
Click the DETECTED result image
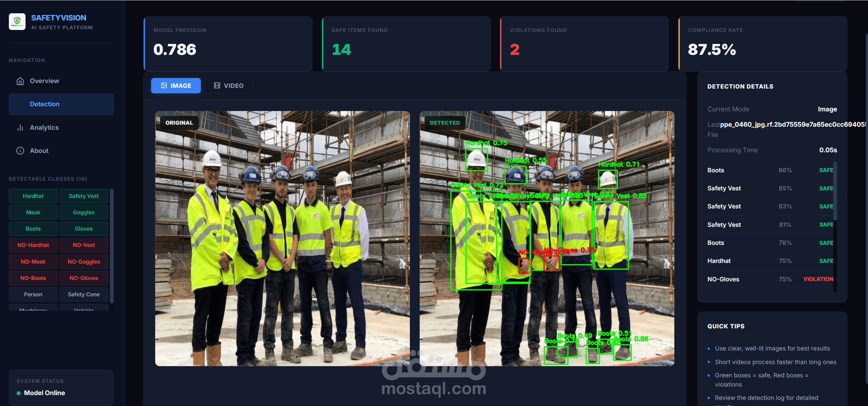pos(547,238)
